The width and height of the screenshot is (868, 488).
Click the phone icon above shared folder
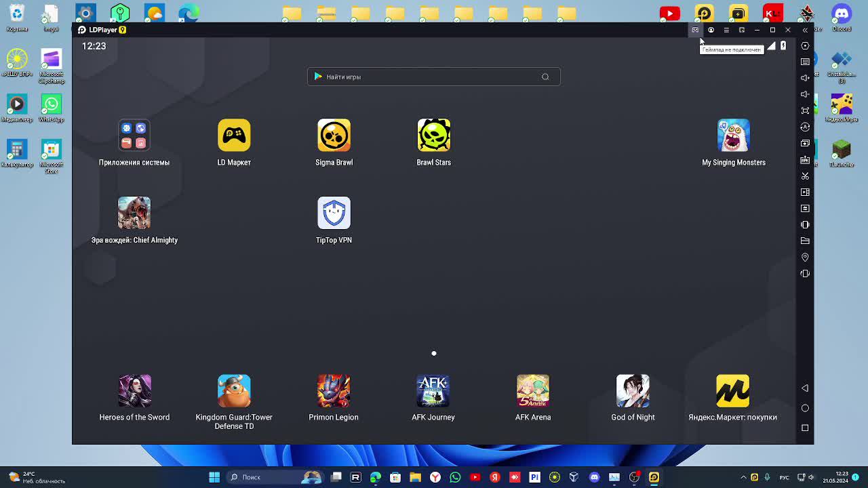[x=805, y=224]
